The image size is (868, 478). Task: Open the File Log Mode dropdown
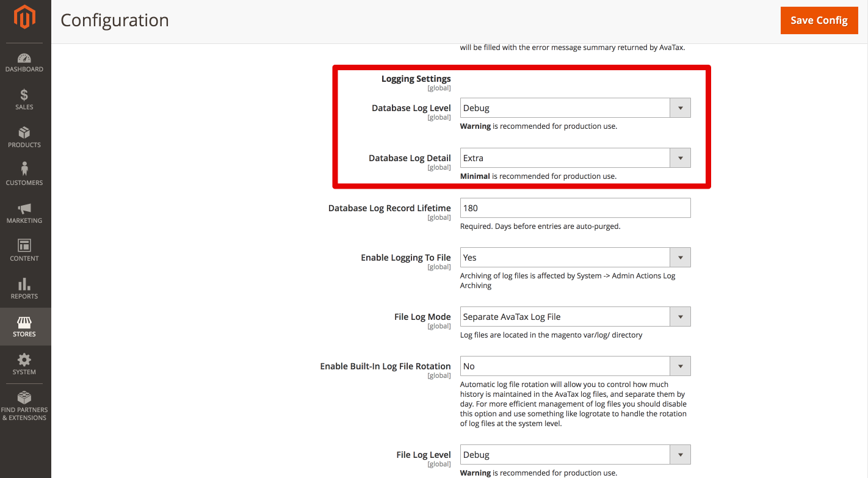pyautogui.click(x=575, y=317)
